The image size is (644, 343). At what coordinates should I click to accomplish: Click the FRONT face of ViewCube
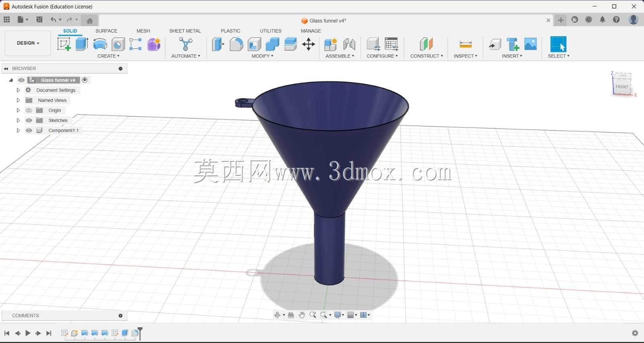click(622, 87)
